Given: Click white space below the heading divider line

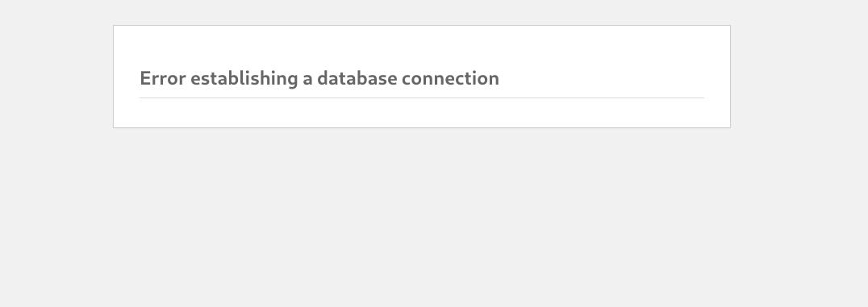Looking at the screenshot, I should pyautogui.click(x=421, y=113).
